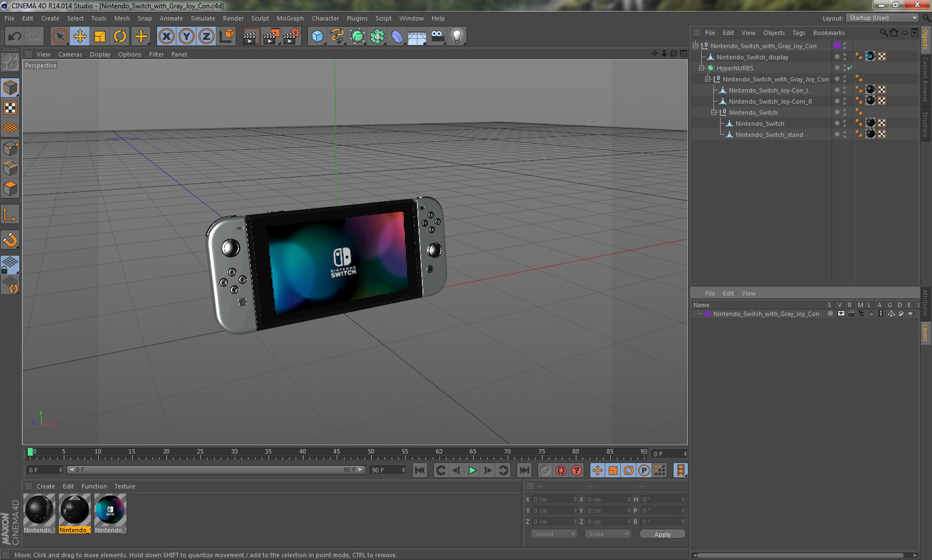Go to the animation end

click(x=524, y=471)
